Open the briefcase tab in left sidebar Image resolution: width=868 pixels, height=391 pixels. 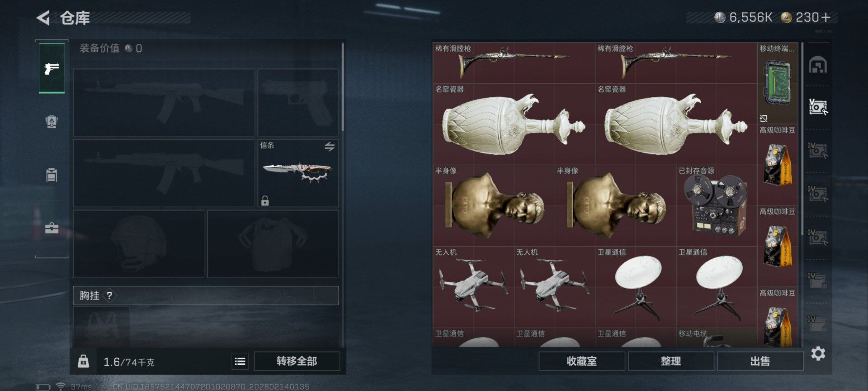pyautogui.click(x=52, y=228)
